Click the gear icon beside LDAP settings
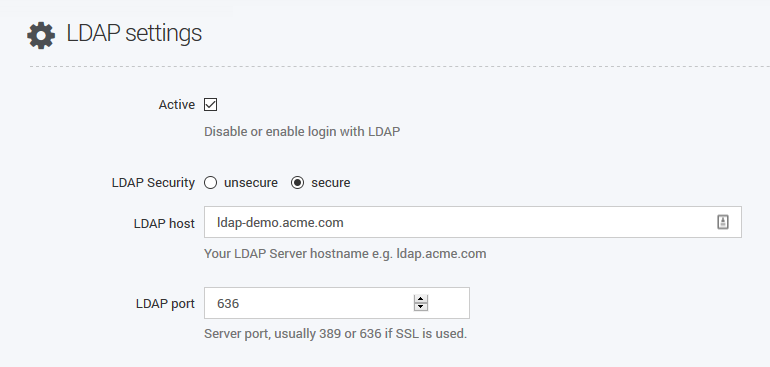This screenshot has width=770, height=367. (x=41, y=35)
